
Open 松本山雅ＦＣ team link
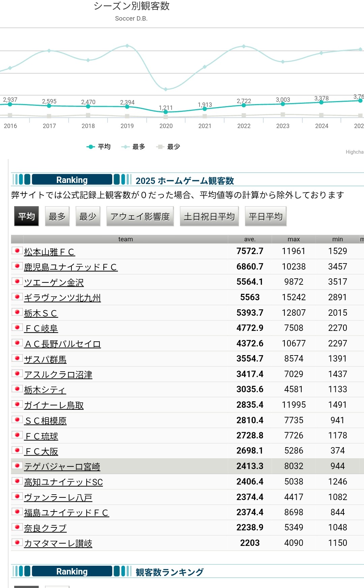point(49,252)
